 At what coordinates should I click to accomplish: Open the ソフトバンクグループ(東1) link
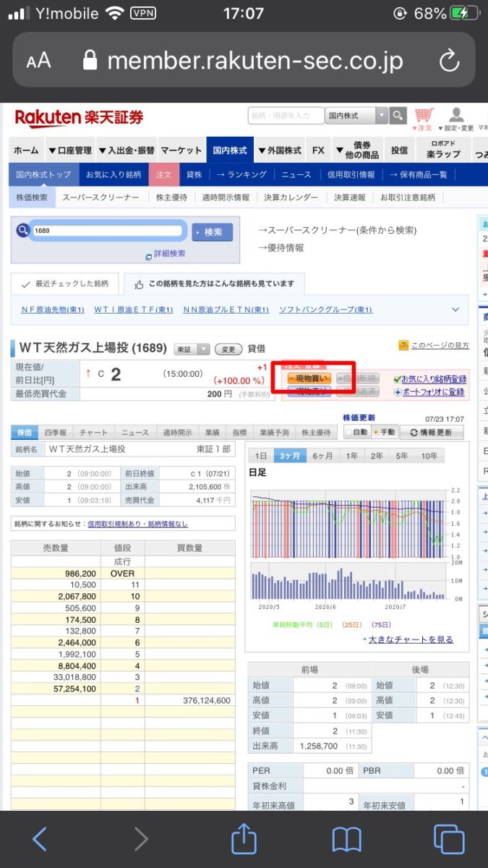click(326, 310)
